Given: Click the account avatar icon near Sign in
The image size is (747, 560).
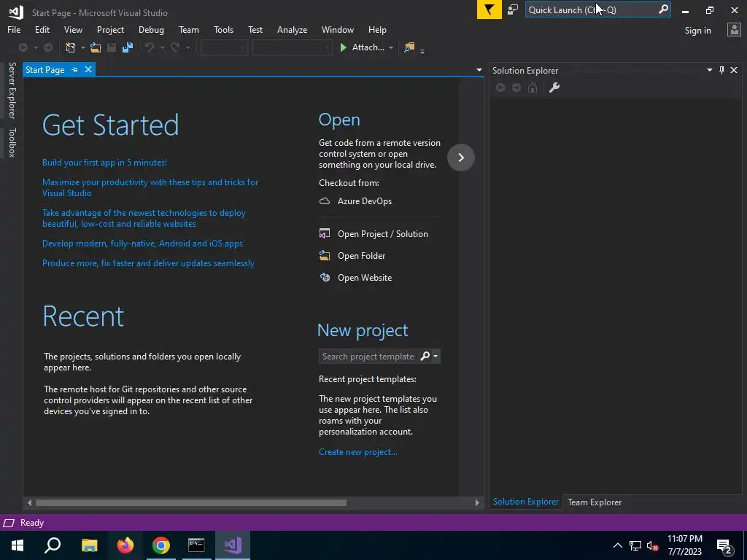Looking at the screenshot, I should click(734, 30).
